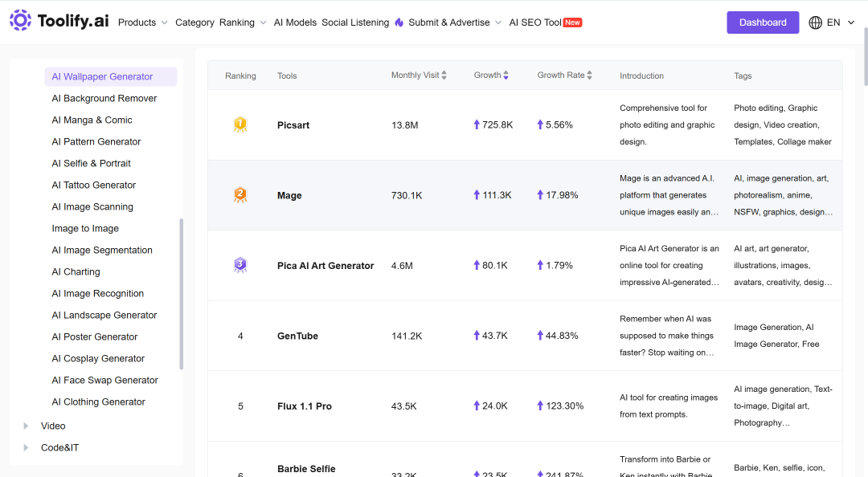
Task: Click Picsart's gold rank 1 medal
Action: click(x=240, y=124)
